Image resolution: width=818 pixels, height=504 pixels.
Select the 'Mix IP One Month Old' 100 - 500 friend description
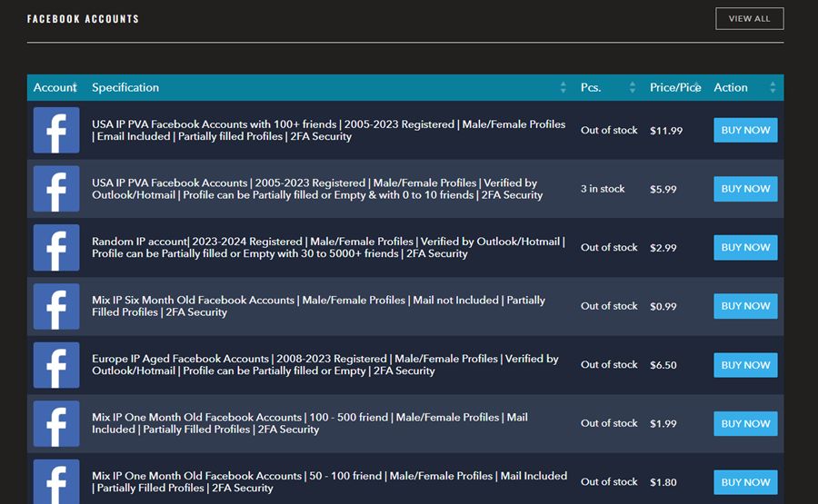[310, 423]
